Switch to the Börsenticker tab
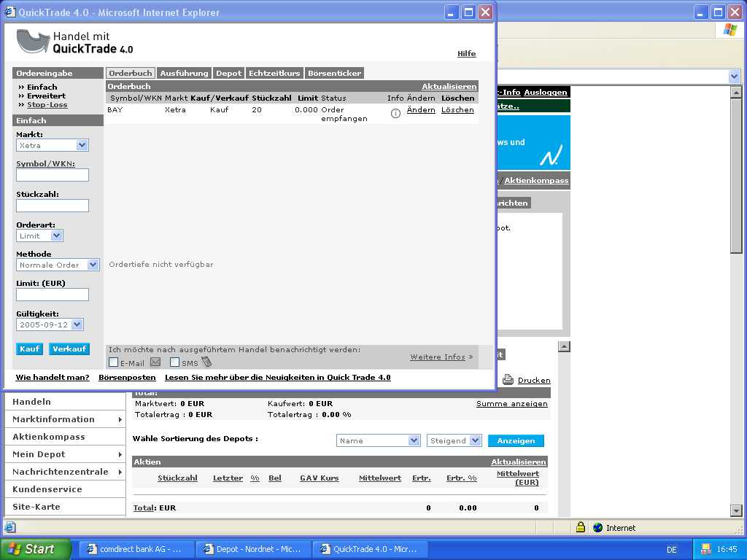This screenshot has height=560, width=747. click(x=334, y=73)
